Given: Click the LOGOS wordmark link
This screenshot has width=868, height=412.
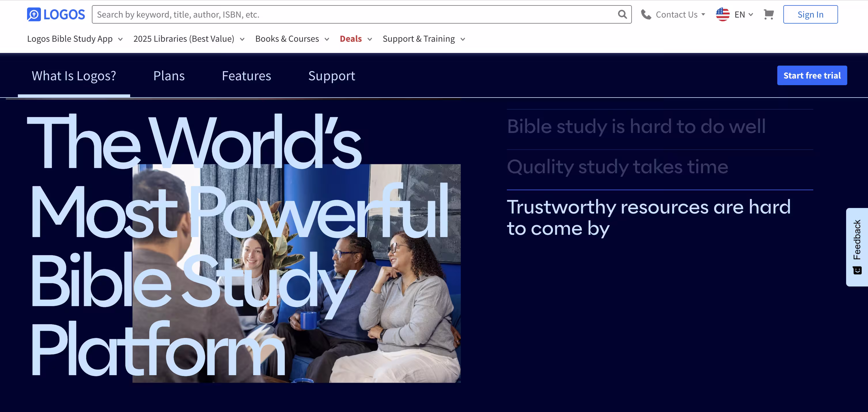Looking at the screenshot, I should [x=64, y=14].
